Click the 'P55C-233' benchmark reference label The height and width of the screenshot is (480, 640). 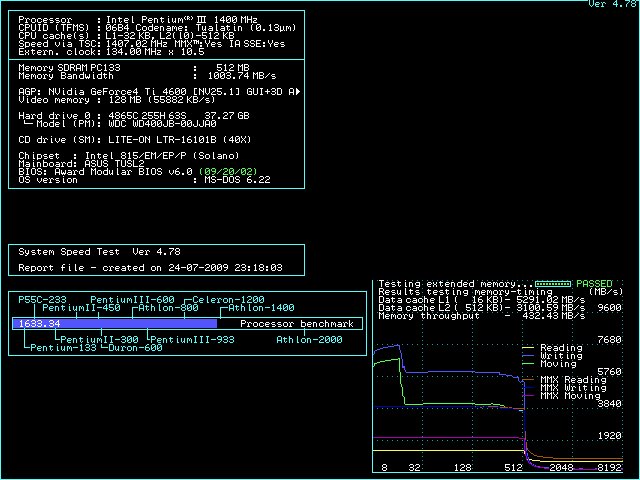(x=42, y=300)
